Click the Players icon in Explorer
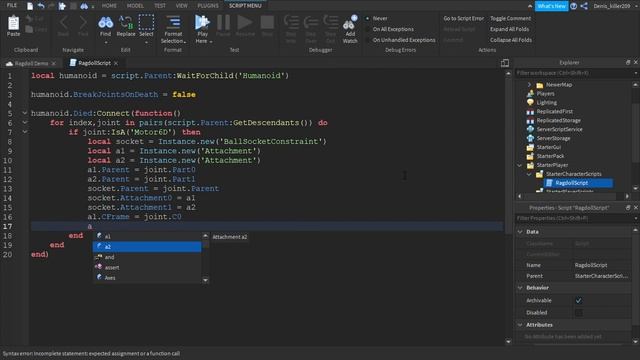640x360 pixels. 530,93
